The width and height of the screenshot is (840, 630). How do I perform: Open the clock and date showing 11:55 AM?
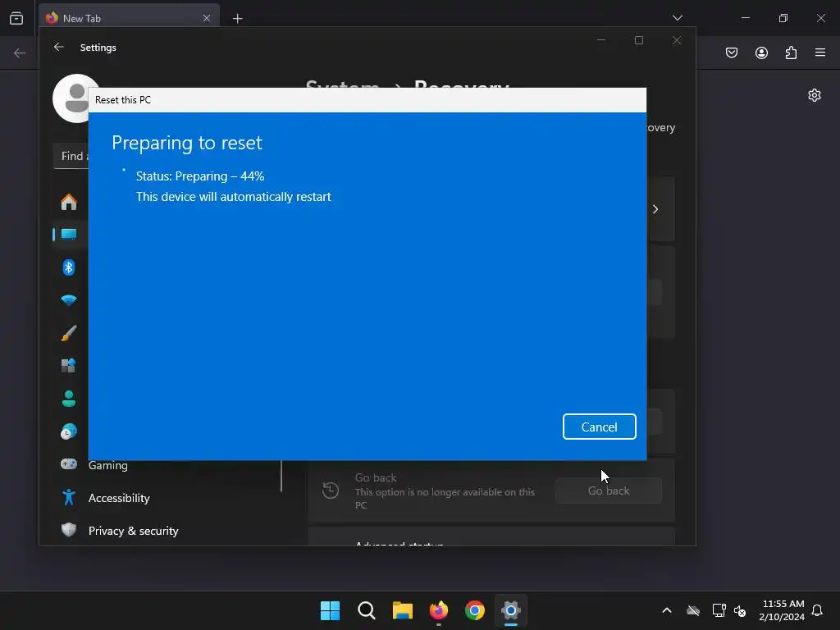782,610
